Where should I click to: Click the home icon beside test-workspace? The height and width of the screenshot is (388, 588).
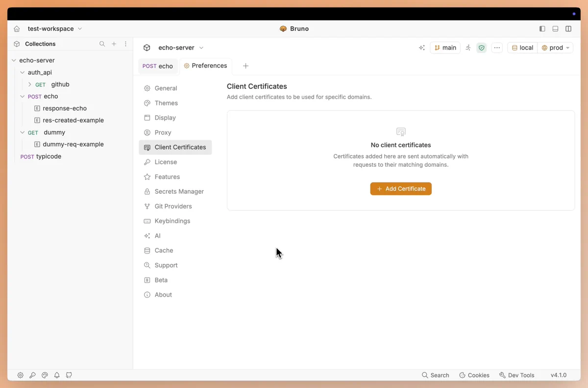pos(17,29)
